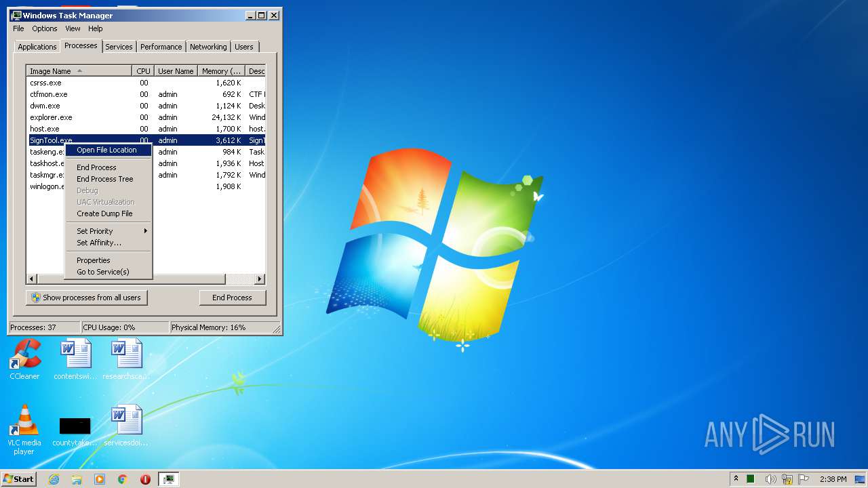The width and height of the screenshot is (868, 488).
Task: Select the countytaker black thumbnail file
Action: coord(75,431)
